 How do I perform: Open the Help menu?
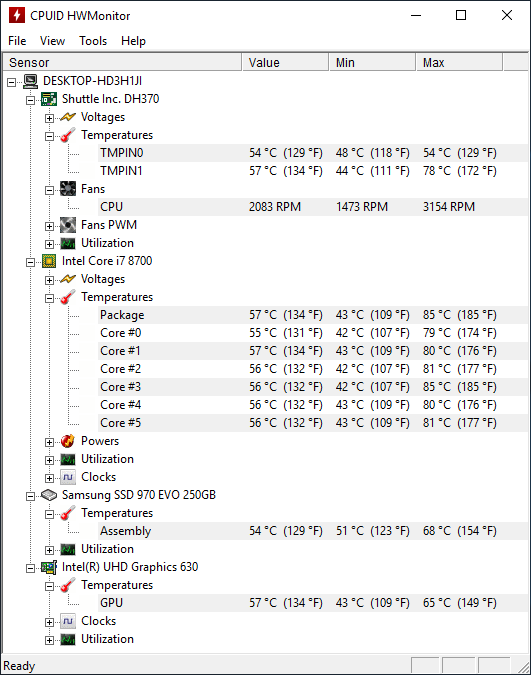pos(134,41)
